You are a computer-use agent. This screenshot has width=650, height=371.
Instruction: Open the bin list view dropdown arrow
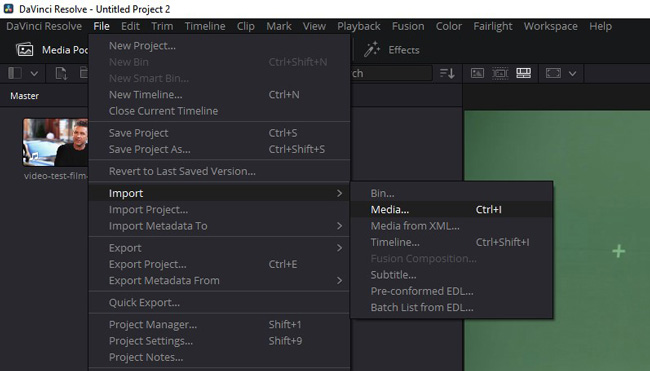coord(34,74)
